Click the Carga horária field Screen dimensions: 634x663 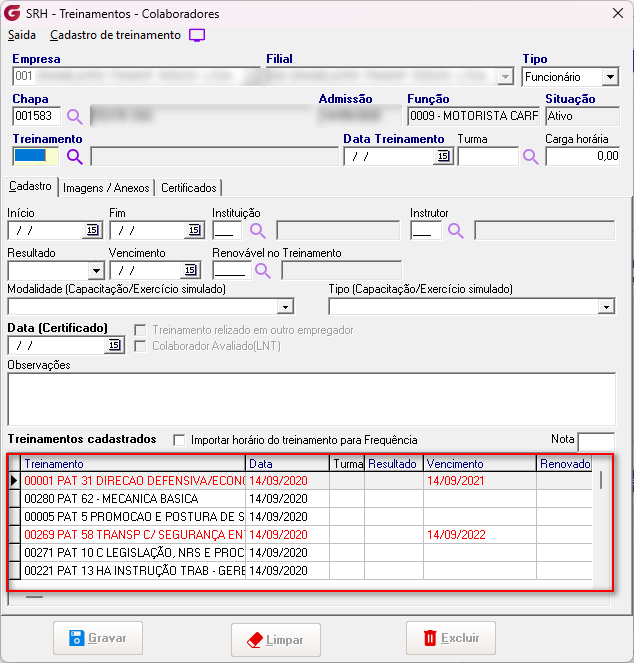point(583,156)
